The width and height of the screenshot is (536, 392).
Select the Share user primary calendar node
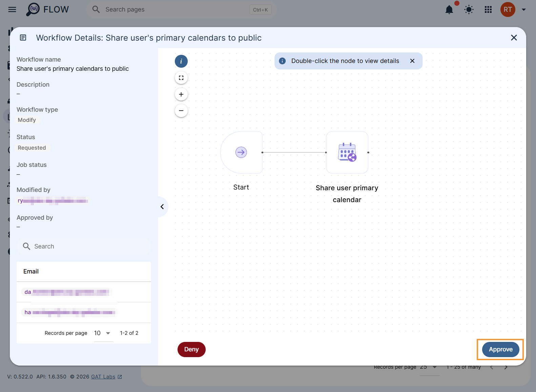pyautogui.click(x=347, y=152)
